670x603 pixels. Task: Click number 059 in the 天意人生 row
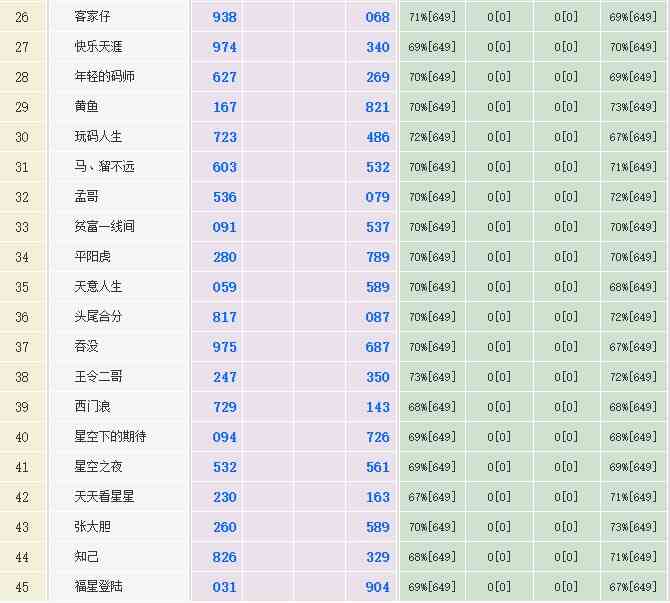(225, 287)
